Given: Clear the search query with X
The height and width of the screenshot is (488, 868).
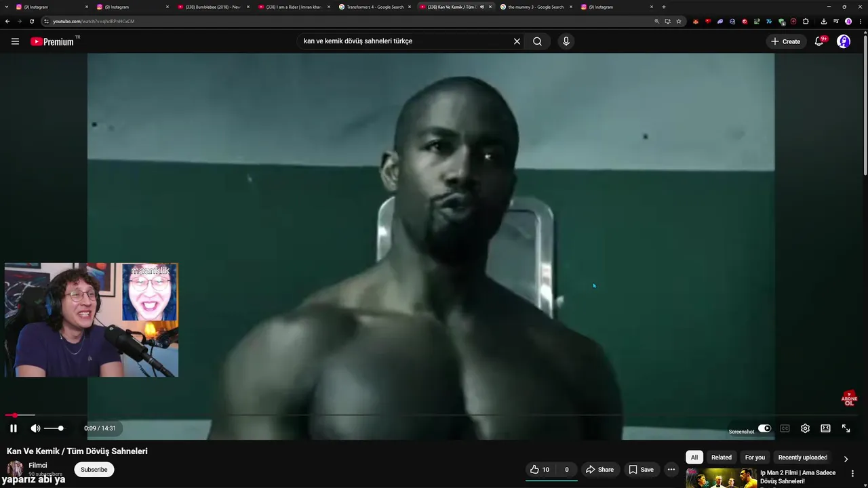Looking at the screenshot, I should point(517,41).
